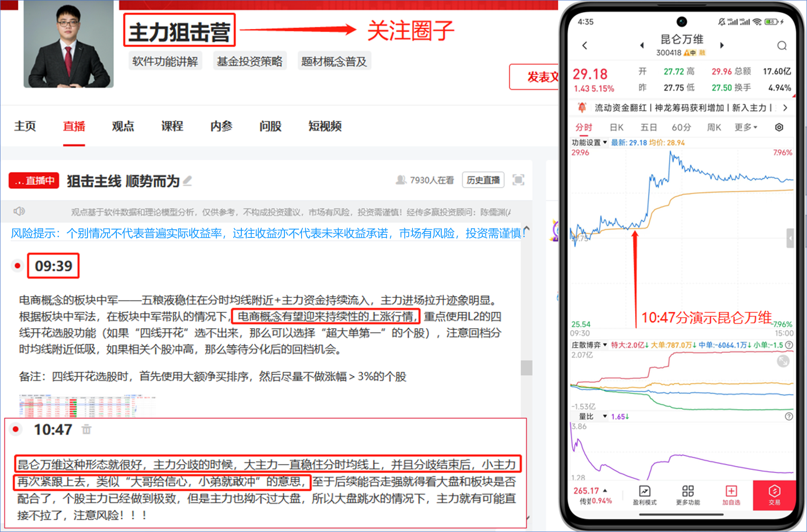
Task: Tap the stock name 昆仑万维 in header
Action: [682, 39]
